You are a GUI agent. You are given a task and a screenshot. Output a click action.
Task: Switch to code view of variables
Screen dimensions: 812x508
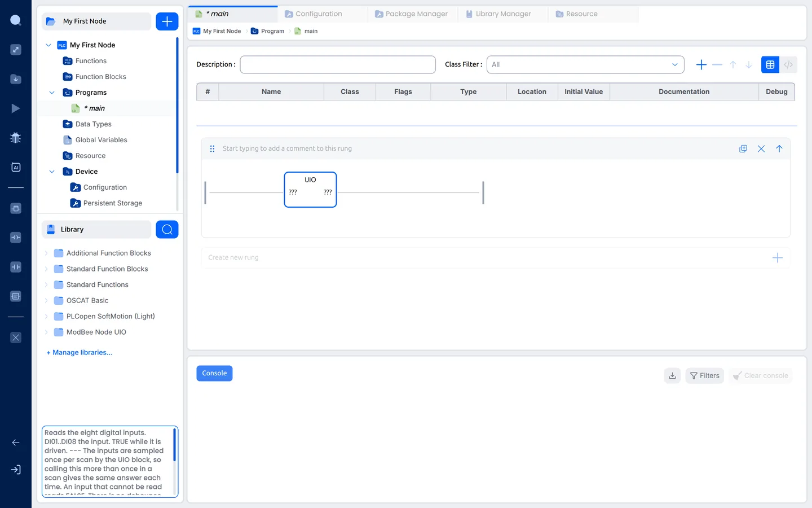(x=788, y=65)
